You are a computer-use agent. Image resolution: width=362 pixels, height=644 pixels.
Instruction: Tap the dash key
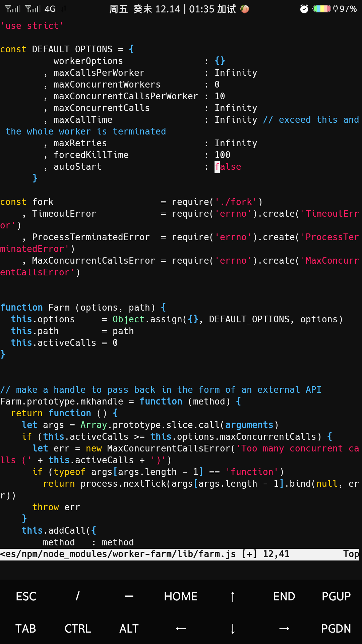coord(129,596)
